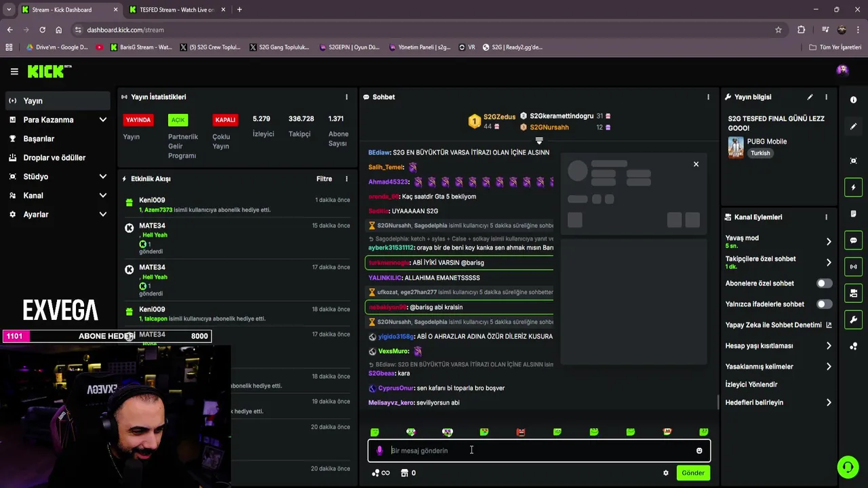Open the Kanal Eylemleri three-dot menu
The image size is (868, 488).
point(826,217)
